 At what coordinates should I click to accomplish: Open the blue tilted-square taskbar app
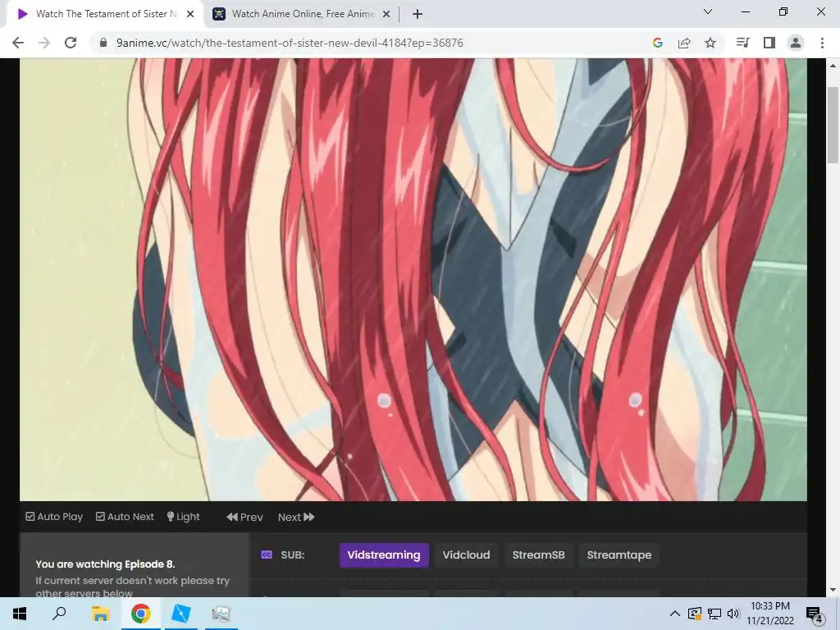point(181,614)
